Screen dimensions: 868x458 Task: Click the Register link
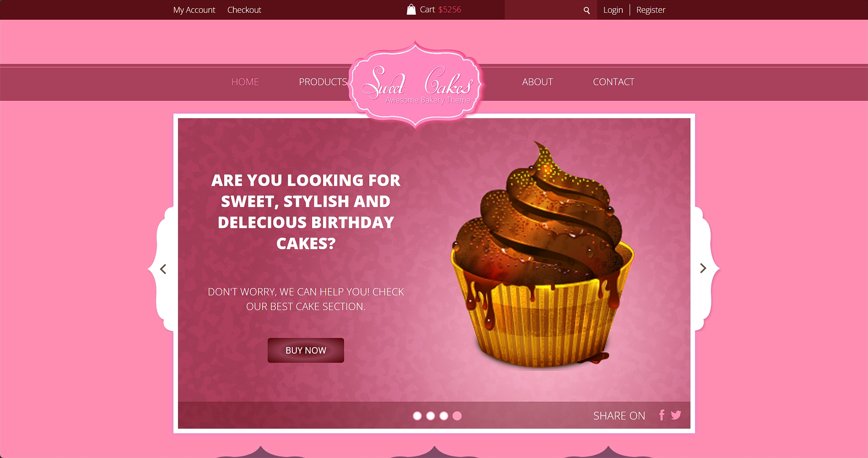coord(651,10)
